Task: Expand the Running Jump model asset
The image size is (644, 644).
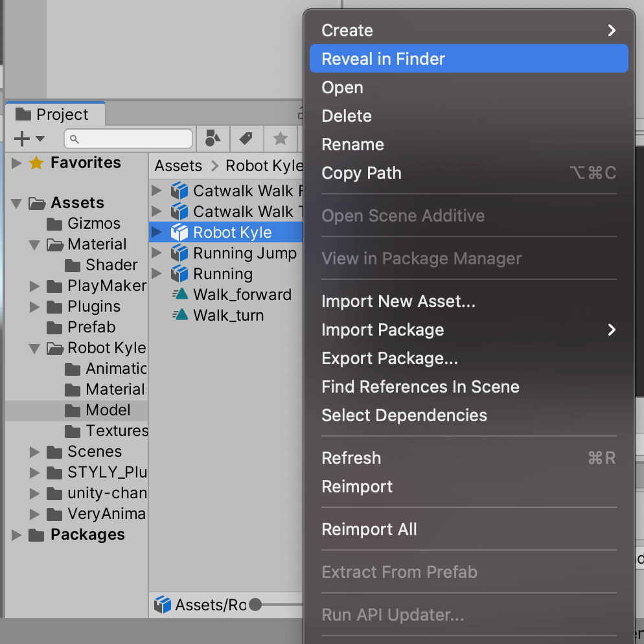Action: pos(156,253)
